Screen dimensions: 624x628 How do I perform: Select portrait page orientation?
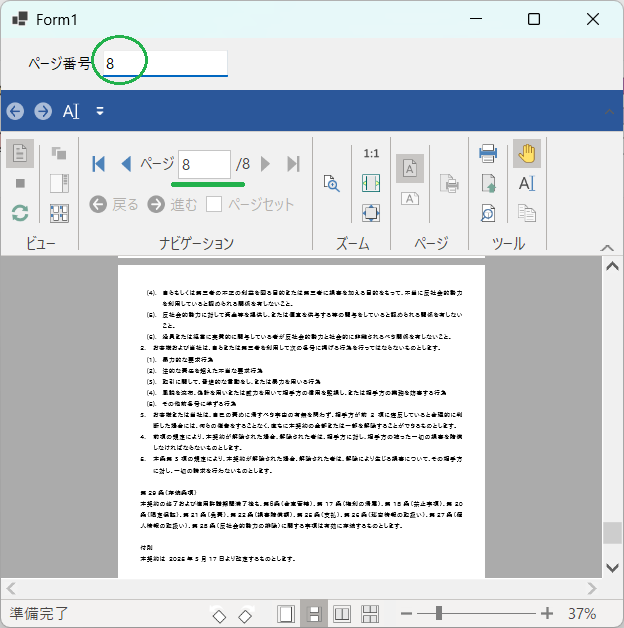click(x=410, y=168)
